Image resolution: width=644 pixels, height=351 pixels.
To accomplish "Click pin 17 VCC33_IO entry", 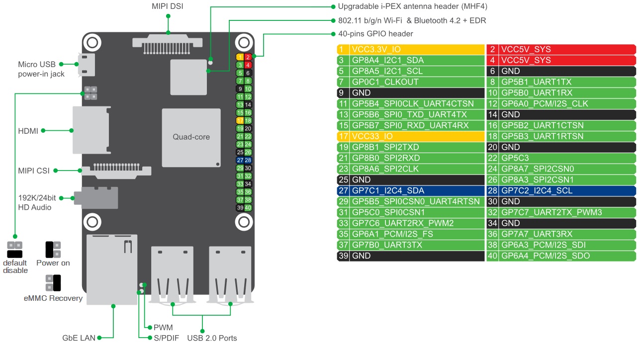I will coord(411,136).
